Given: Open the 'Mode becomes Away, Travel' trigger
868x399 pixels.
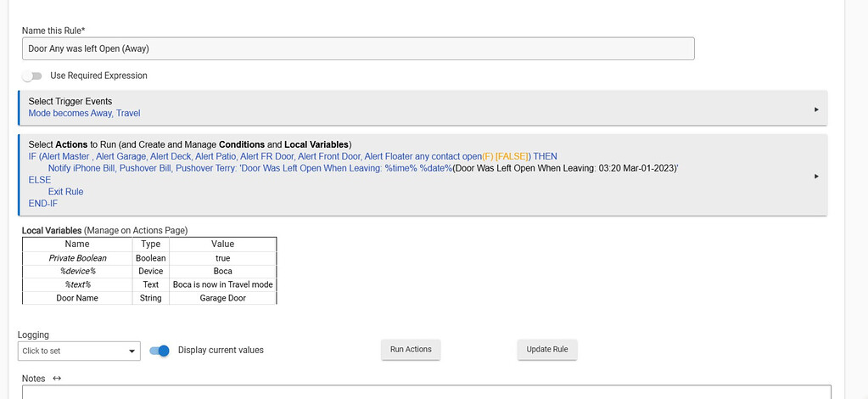Looking at the screenshot, I should click(x=84, y=113).
